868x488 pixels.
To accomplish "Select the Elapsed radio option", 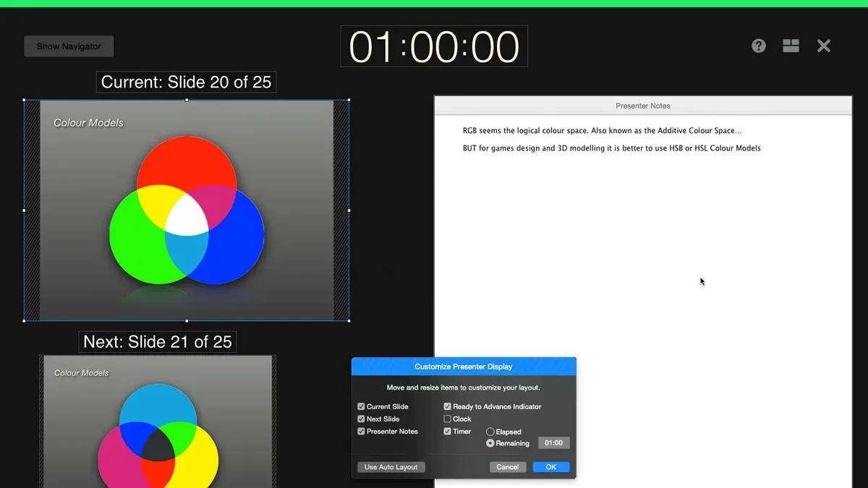I will click(x=490, y=432).
